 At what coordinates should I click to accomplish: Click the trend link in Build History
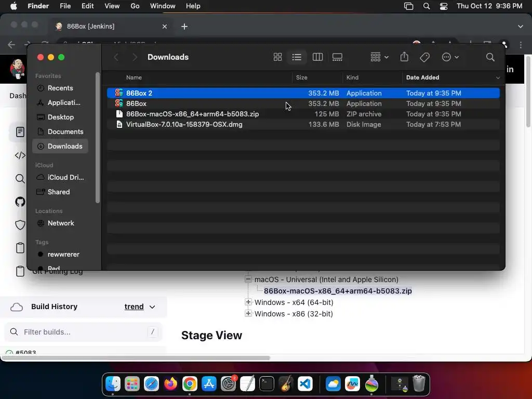tap(134, 307)
